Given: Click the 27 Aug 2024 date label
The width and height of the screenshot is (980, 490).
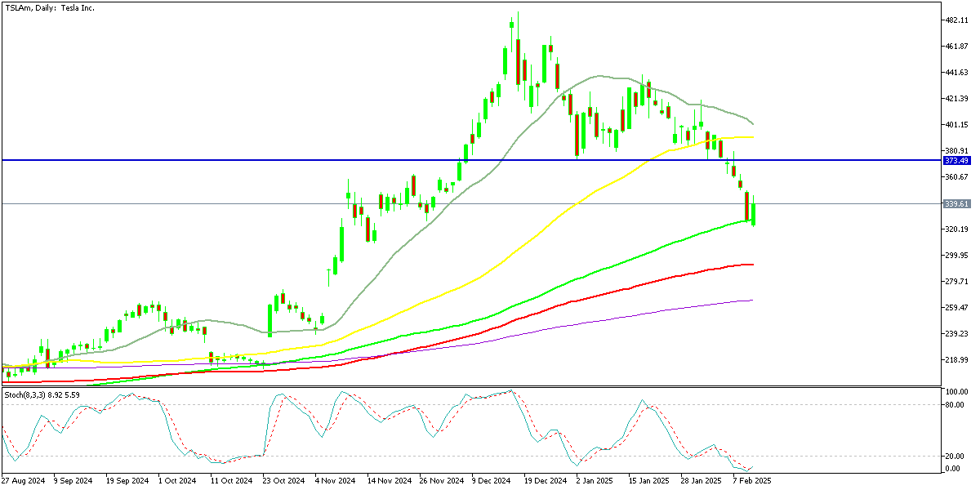Looking at the screenshot, I should point(21,481).
